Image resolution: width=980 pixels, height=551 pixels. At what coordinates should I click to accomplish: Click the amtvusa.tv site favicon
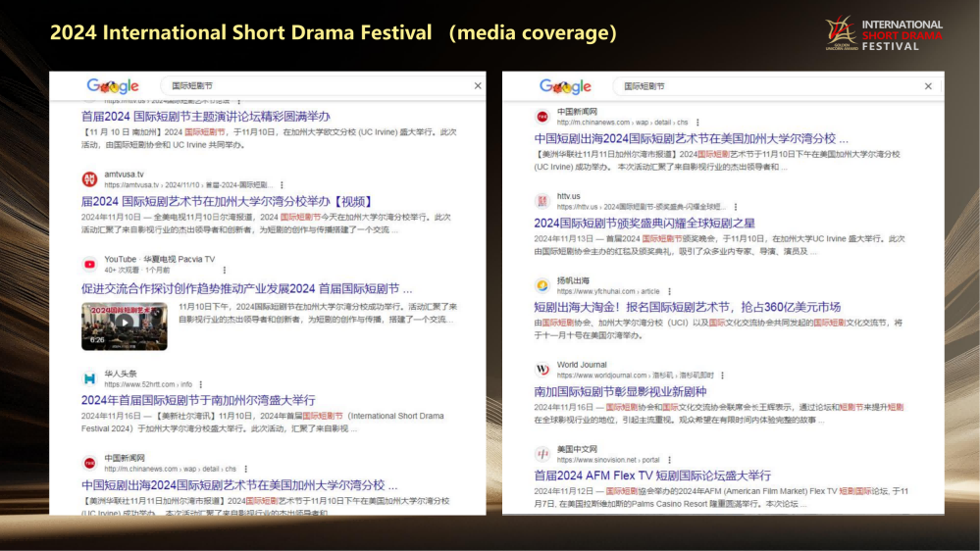89,178
